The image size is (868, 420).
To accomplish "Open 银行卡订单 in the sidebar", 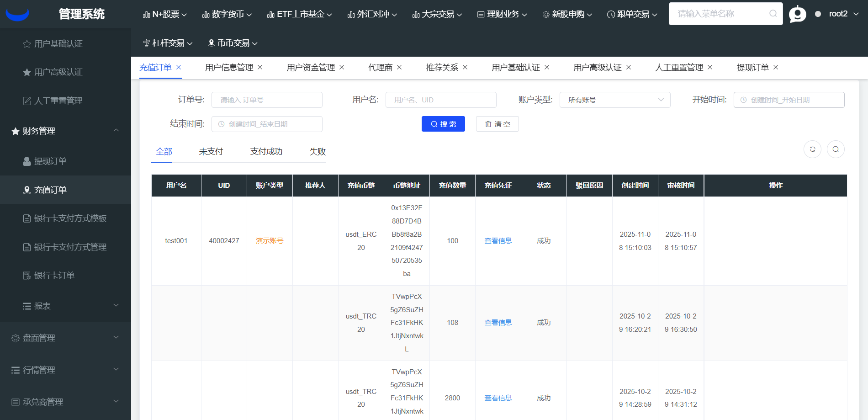I will (54, 276).
